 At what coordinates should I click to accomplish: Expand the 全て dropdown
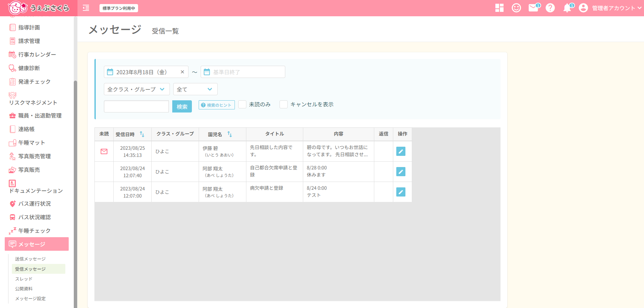(195, 89)
